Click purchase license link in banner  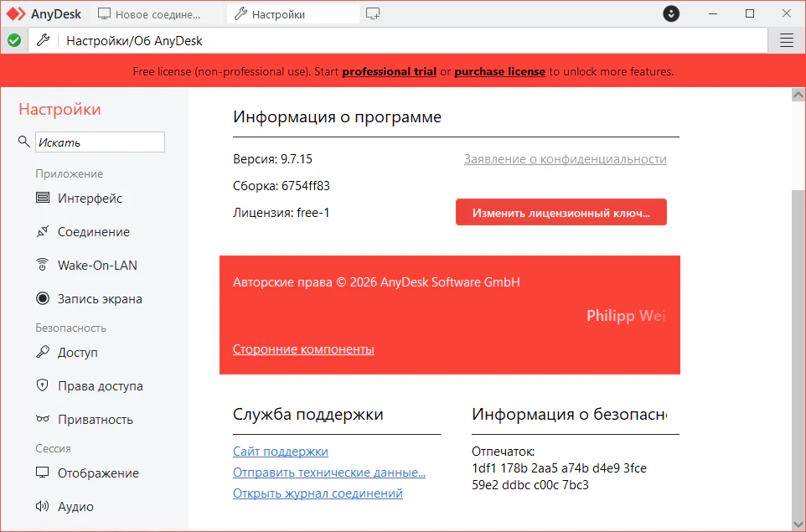click(499, 71)
